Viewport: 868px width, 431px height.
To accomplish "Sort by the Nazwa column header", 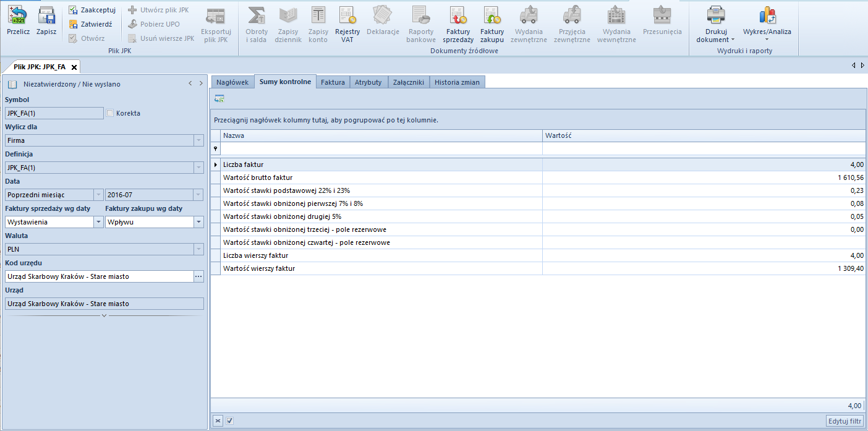I will (381, 135).
